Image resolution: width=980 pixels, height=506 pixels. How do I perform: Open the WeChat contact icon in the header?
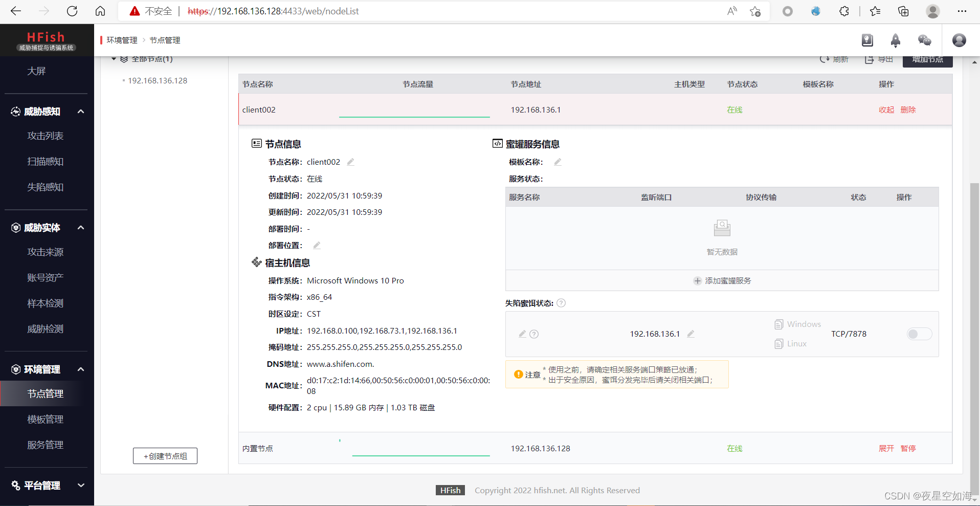click(924, 40)
